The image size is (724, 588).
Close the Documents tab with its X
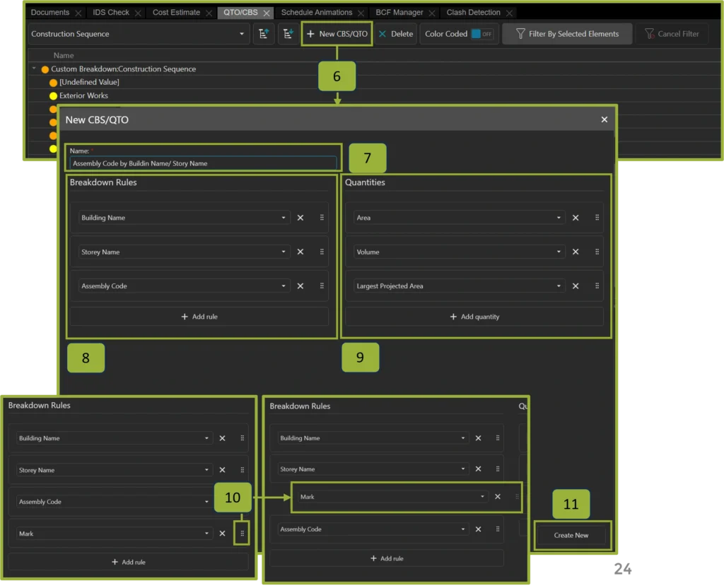coord(78,13)
